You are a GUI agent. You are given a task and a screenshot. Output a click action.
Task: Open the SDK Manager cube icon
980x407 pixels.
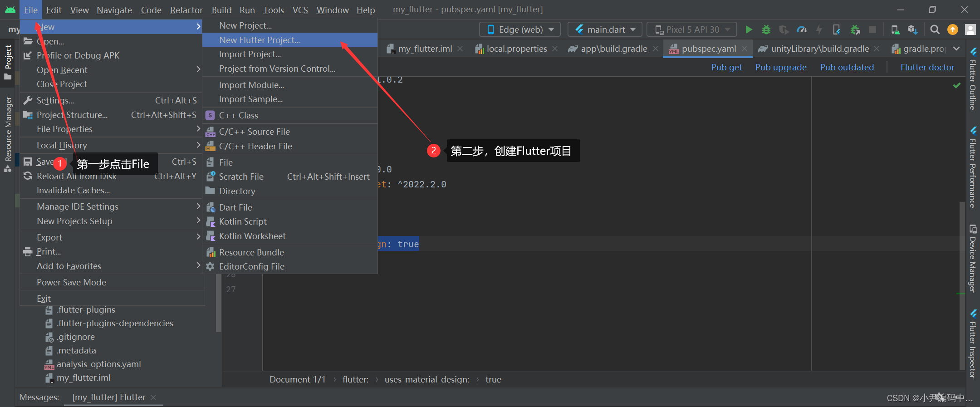pyautogui.click(x=912, y=29)
